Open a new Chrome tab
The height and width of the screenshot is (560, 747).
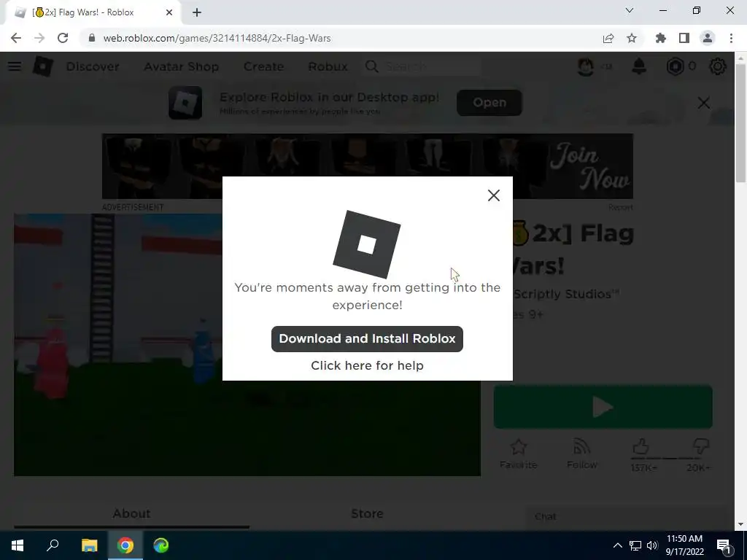point(197,13)
